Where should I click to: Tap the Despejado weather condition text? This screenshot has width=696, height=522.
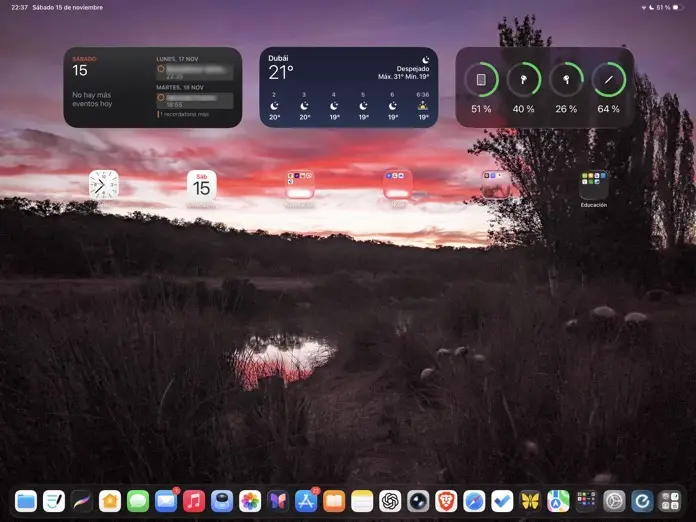coord(413,69)
